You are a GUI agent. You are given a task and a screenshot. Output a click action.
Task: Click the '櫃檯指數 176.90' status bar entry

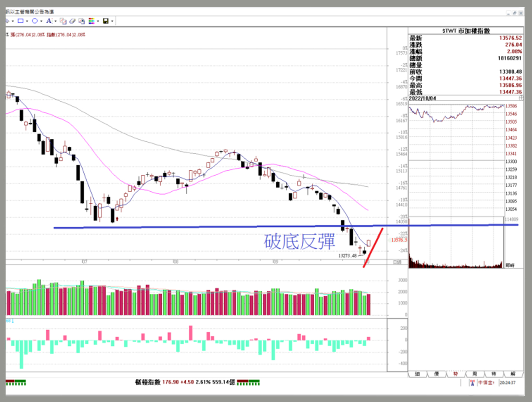coord(157,382)
